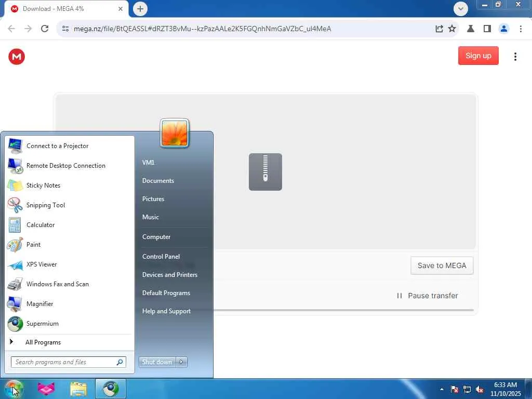This screenshot has height=399, width=532.
Task: Open Connect to a Projector
Action: [x=69, y=146]
